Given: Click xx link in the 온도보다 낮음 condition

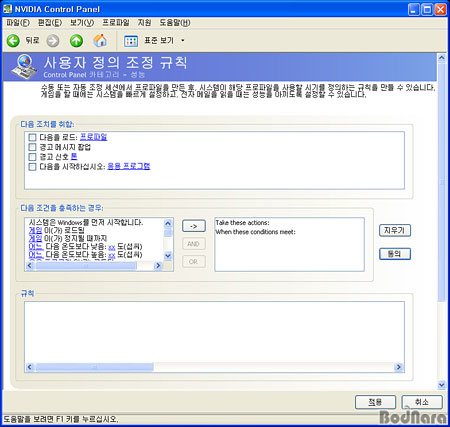Looking at the screenshot, I should [112, 247].
